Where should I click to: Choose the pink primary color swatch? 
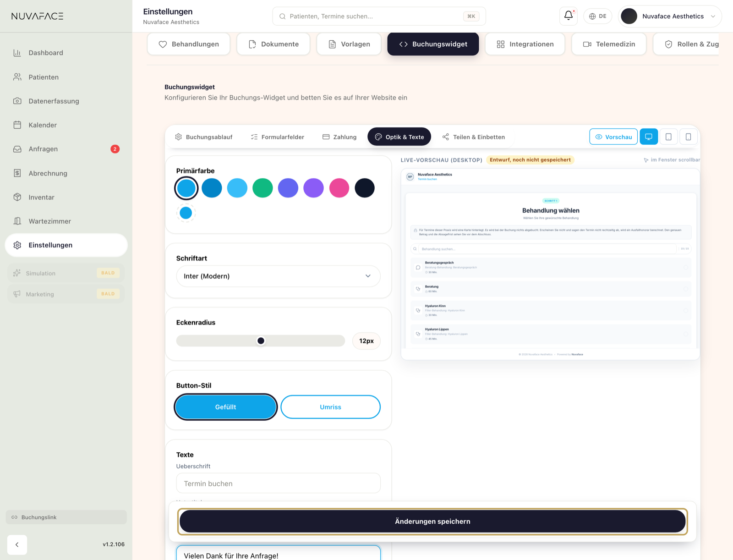[x=339, y=188]
